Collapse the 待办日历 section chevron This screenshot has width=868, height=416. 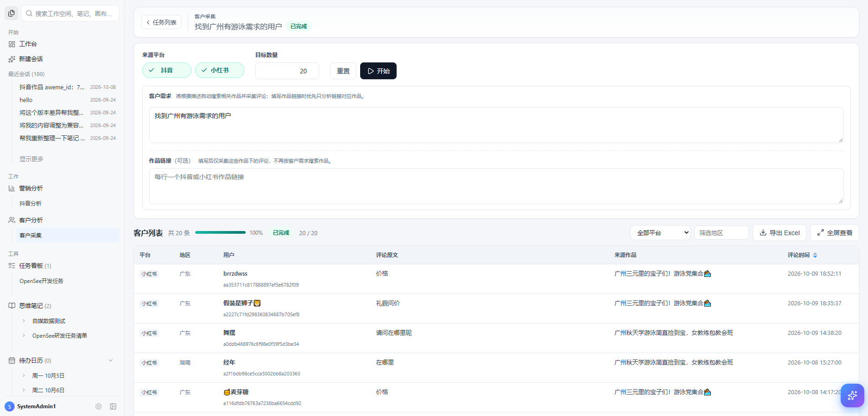[x=111, y=360]
